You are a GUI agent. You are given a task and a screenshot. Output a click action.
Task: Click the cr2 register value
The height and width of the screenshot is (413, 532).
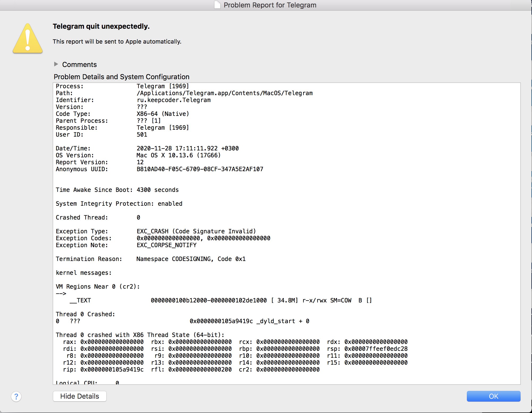pyautogui.click(x=288, y=369)
